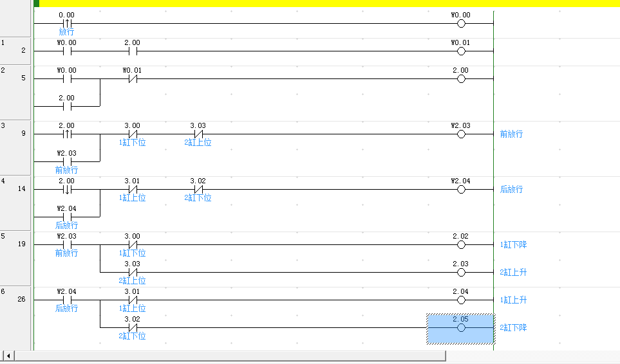
Task: Click the W2.04 后放行 self-holding contact in rung 4
Action: pos(66,217)
